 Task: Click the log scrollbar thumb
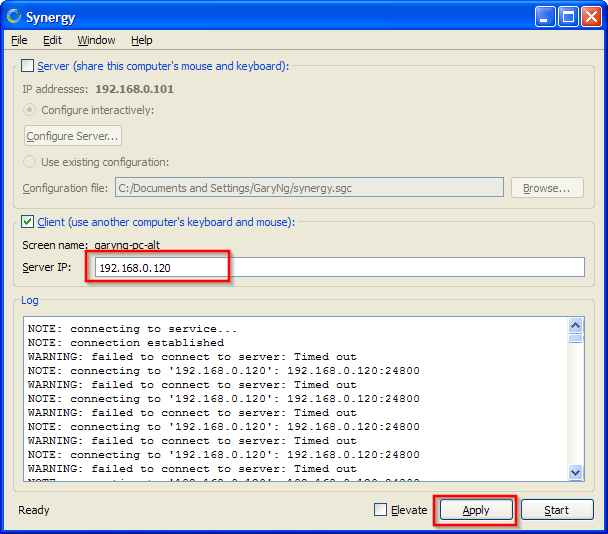[x=575, y=339]
